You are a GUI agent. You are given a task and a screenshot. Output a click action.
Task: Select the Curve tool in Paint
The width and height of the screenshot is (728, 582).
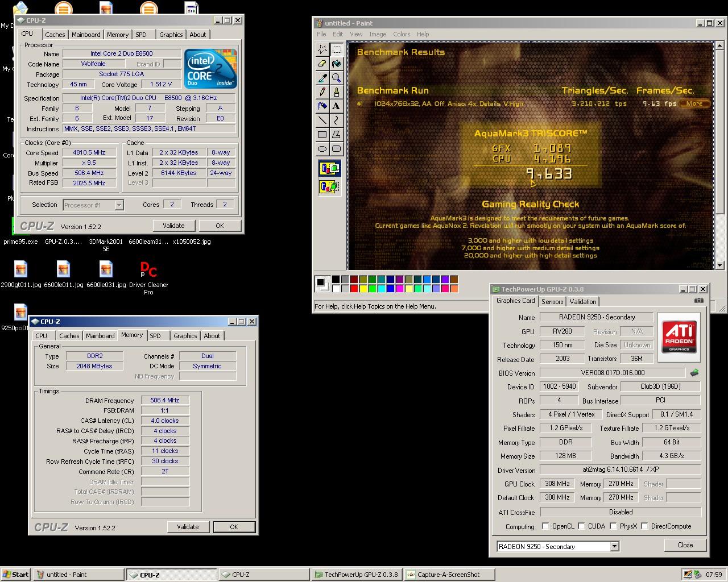tap(337, 120)
